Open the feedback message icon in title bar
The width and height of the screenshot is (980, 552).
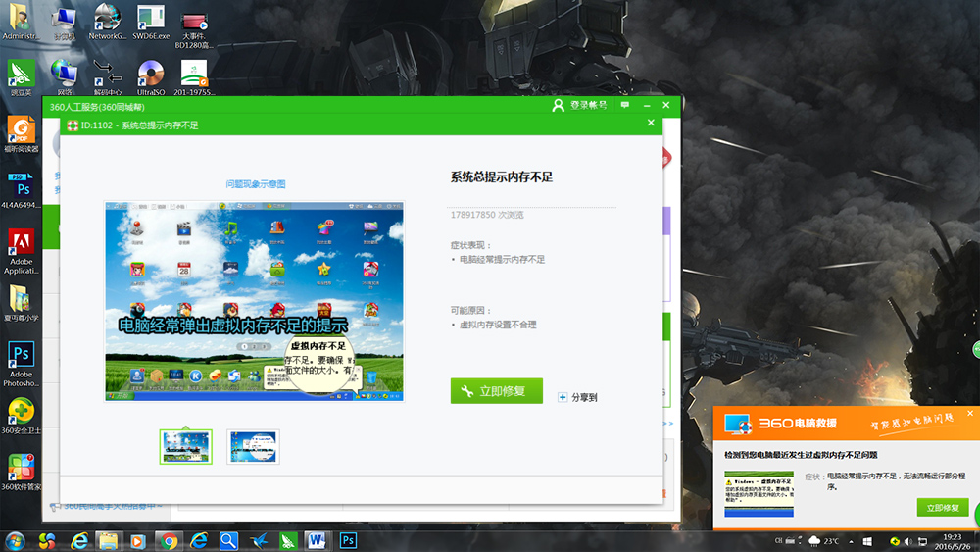click(625, 105)
